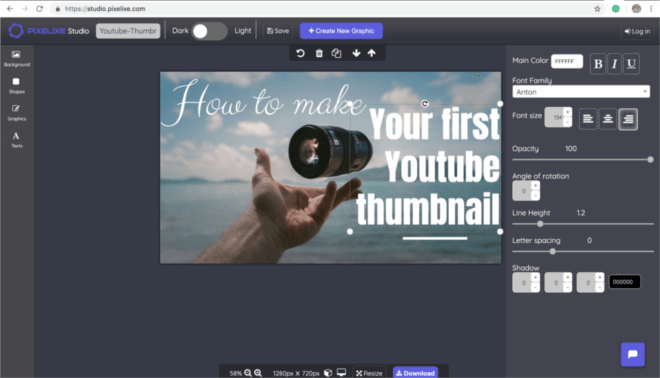Send selected layer backward with down arrow
The width and height of the screenshot is (660, 378).
[x=356, y=53]
